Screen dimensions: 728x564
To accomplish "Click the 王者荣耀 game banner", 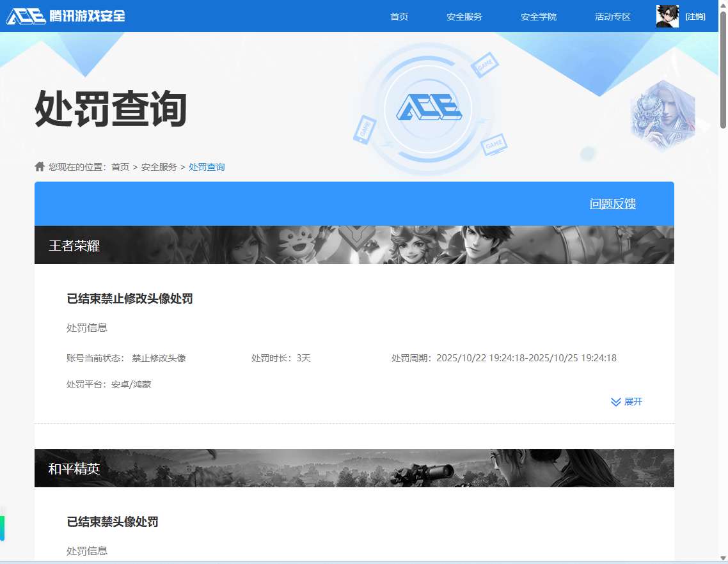I will coord(354,245).
